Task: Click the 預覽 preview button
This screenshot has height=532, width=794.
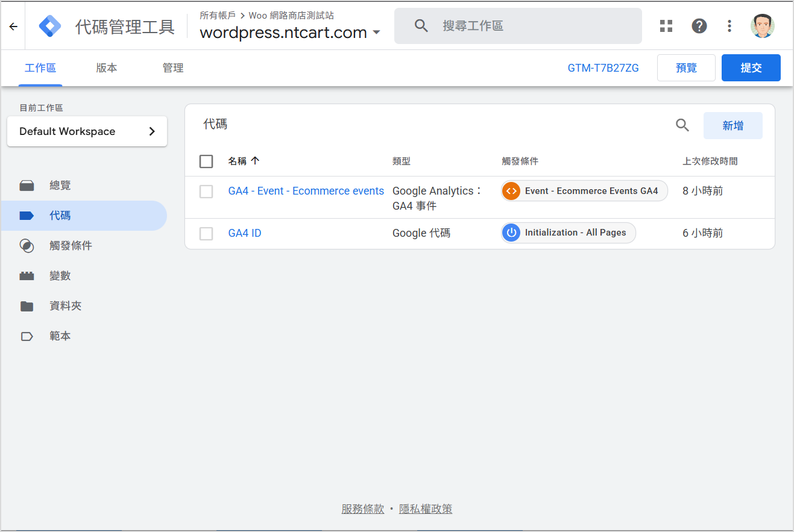Action: point(686,68)
